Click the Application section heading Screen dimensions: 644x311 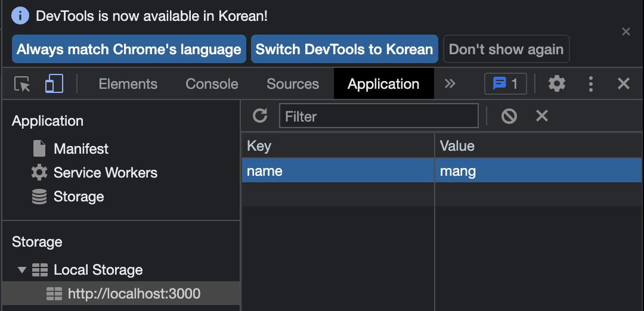tap(48, 121)
